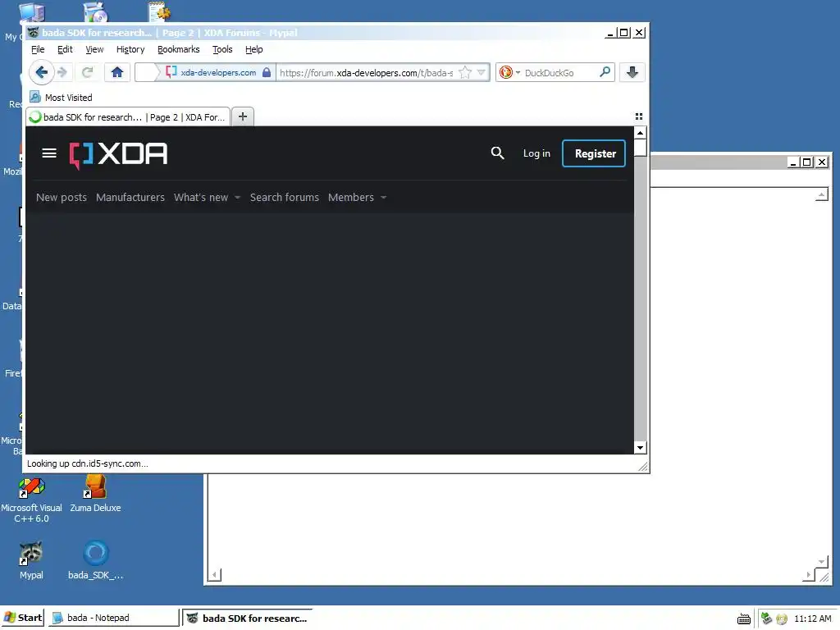Screen dimensions: 840x630
Task: Open the New posts link
Action: [x=61, y=197]
